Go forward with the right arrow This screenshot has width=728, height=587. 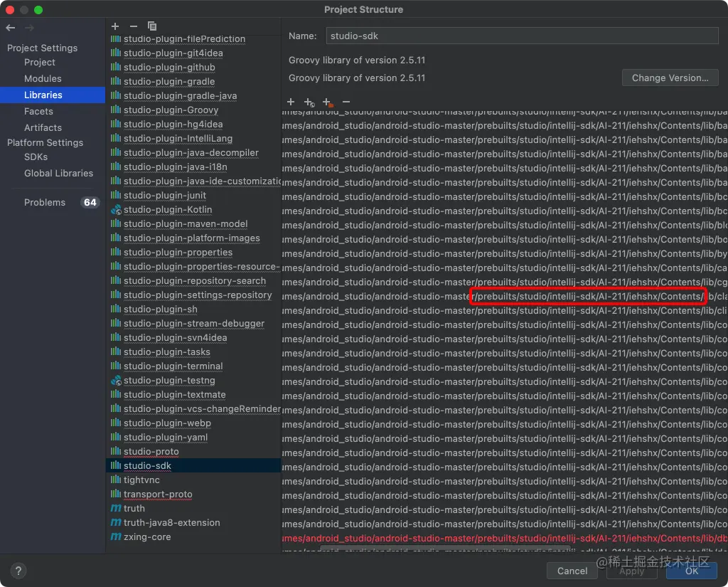point(29,28)
